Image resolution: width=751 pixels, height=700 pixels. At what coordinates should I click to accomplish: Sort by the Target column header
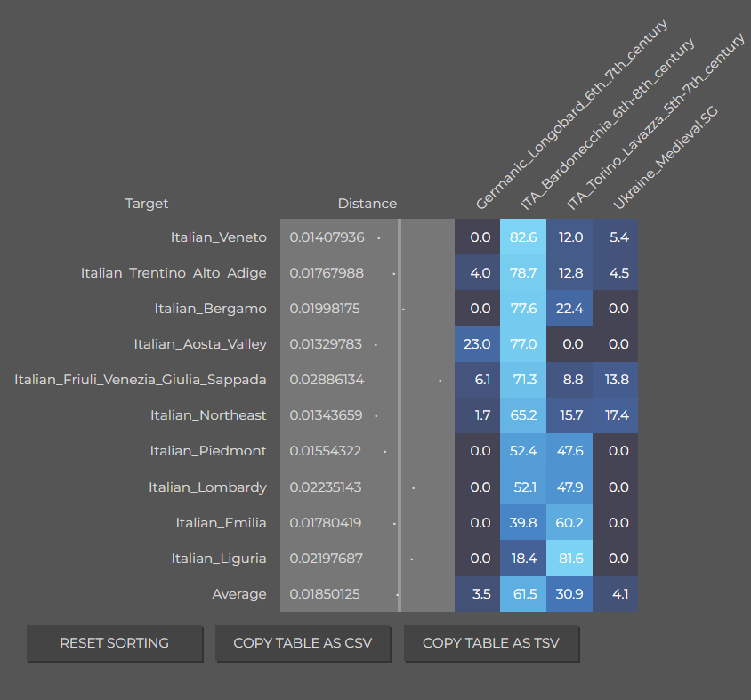147,204
